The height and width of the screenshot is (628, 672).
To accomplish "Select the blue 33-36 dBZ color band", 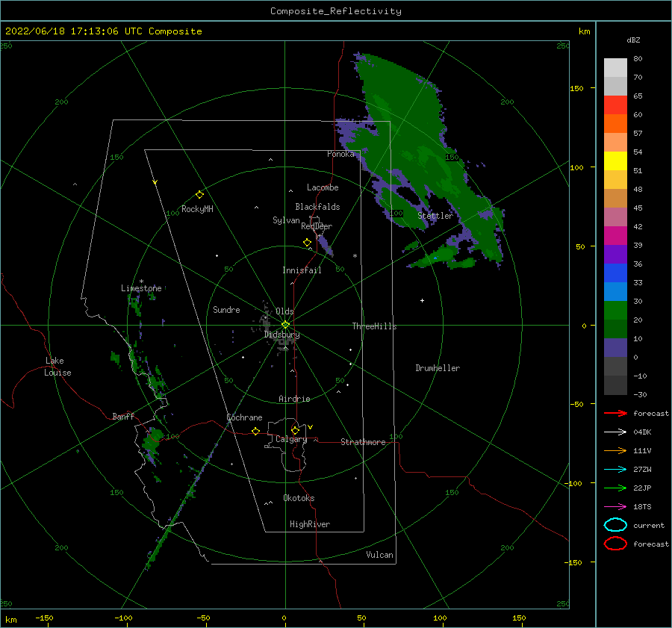I will click(615, 273).
